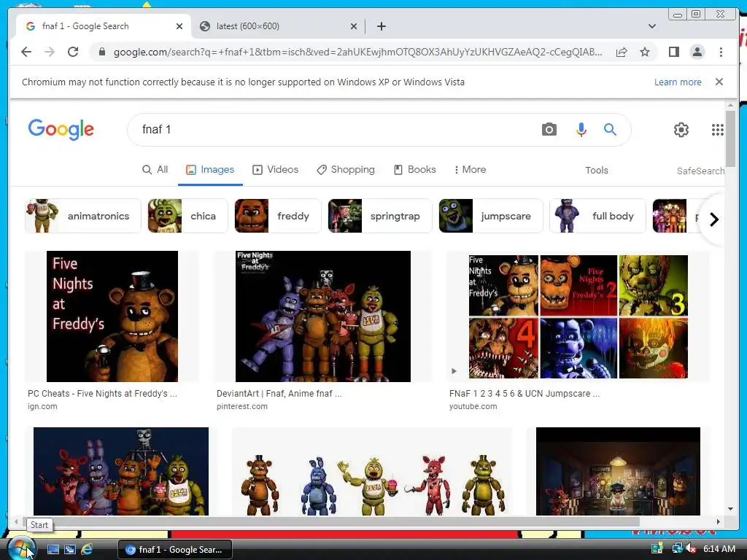
Task: Submit search with magnifier icon
Action: 610,129
